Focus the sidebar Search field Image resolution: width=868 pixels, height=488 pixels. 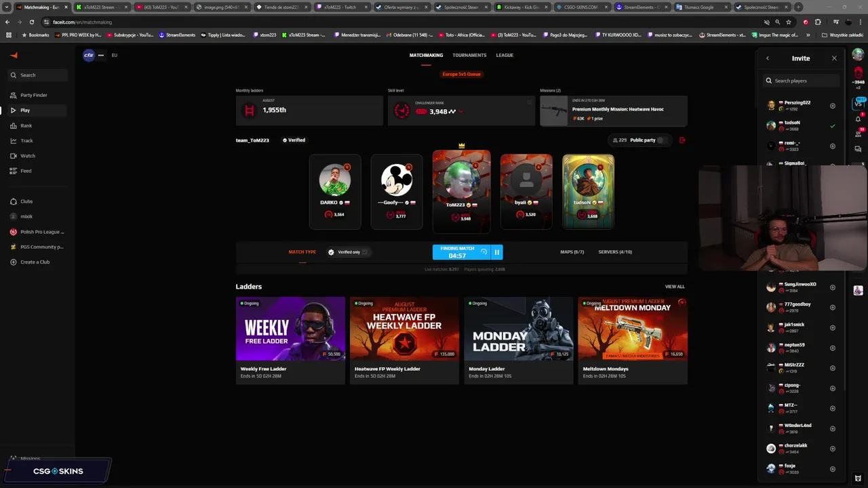pyautogui.click(x=38, y=75)
